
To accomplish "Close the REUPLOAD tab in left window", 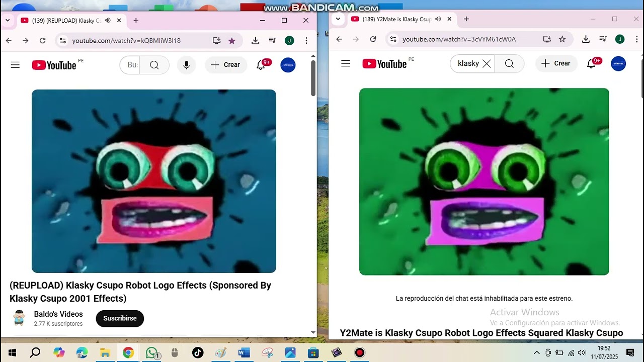I will coord(119,20).
